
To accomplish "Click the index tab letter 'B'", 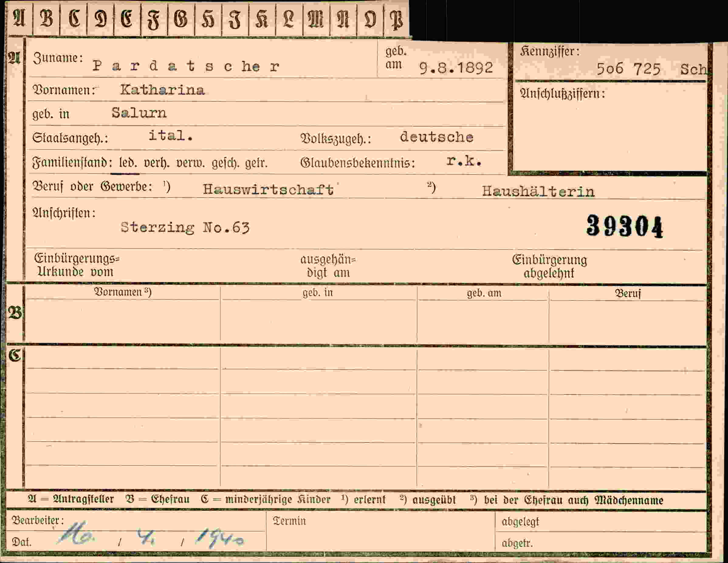I will pos(46,18).
